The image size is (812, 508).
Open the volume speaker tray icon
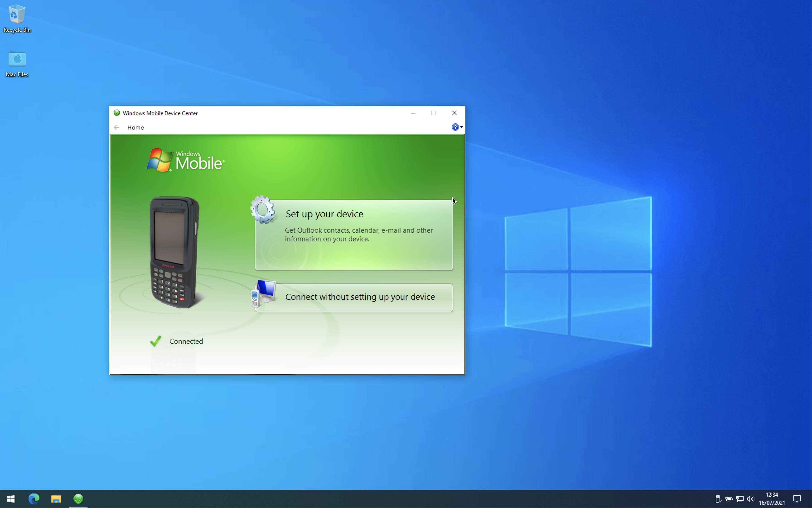point(751,499)
